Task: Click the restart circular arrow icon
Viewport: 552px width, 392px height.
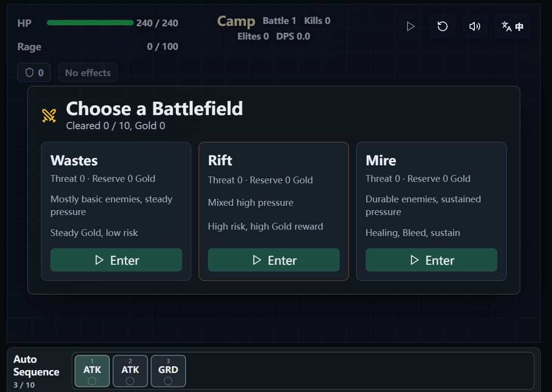Action: tap(443, 26)
